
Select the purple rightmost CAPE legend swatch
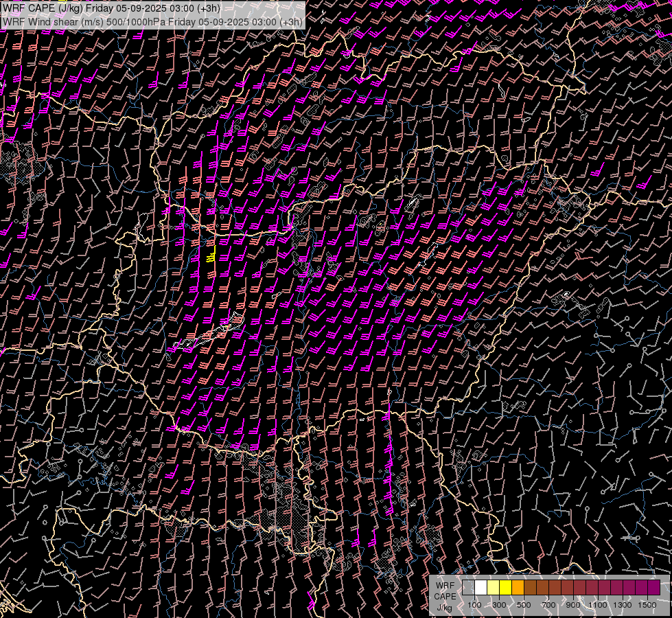tap(654, 588)
